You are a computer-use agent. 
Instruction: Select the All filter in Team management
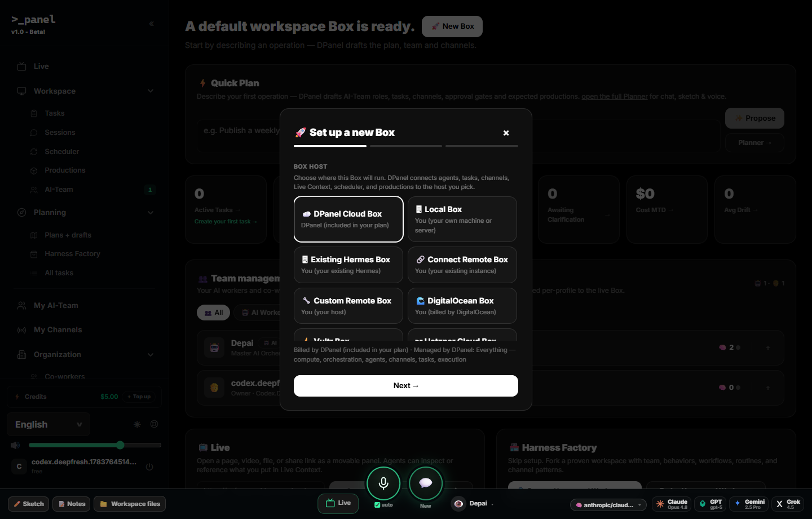click(213, 313)
